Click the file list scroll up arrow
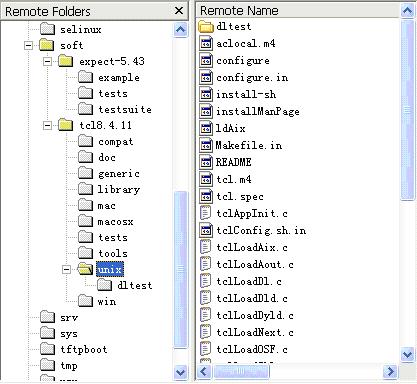417x384 pixels. (407, 11)
